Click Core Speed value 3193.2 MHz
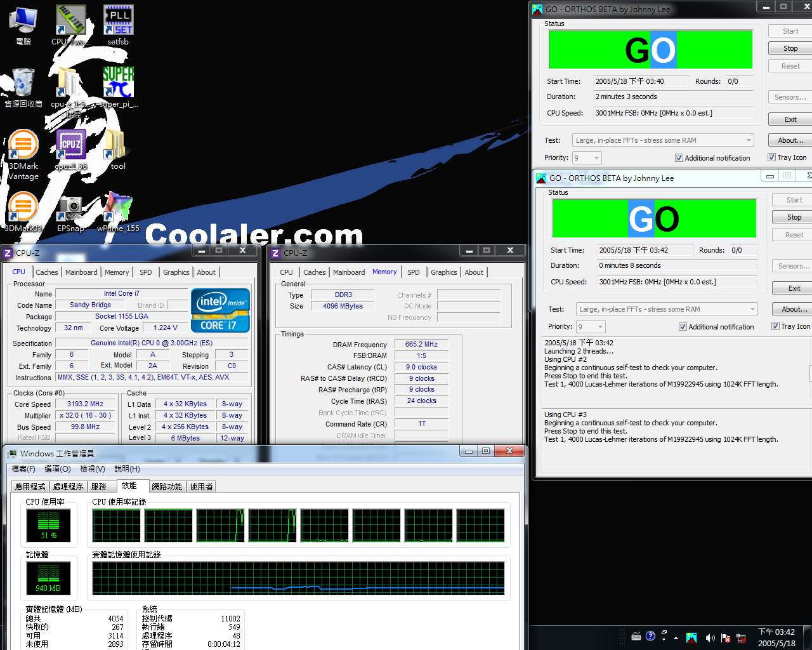The height and width of the screenshot is (650, 812). point(85,404)
